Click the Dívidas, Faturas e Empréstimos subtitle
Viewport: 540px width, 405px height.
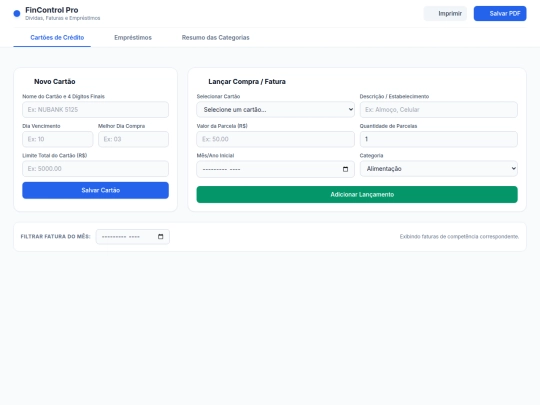[63, 18]
